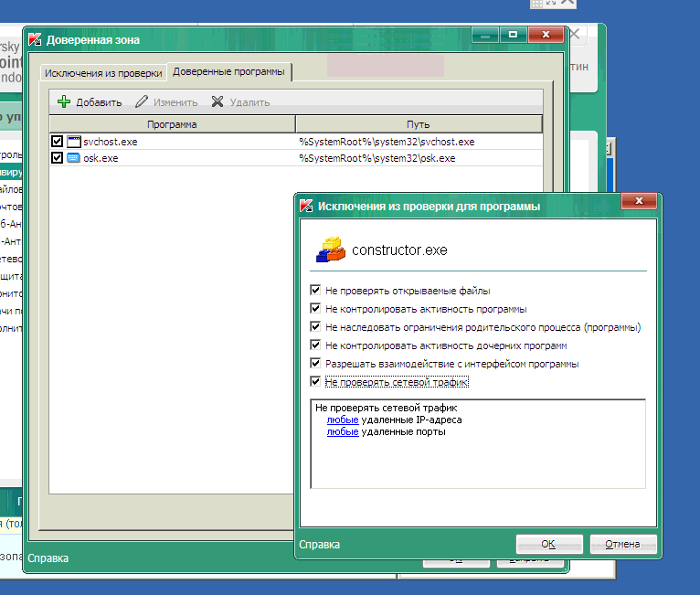Viewport: 700px width, 595px height.
Task: Select the osk.exe keyboard icon
Action: [x=74, y=158]
